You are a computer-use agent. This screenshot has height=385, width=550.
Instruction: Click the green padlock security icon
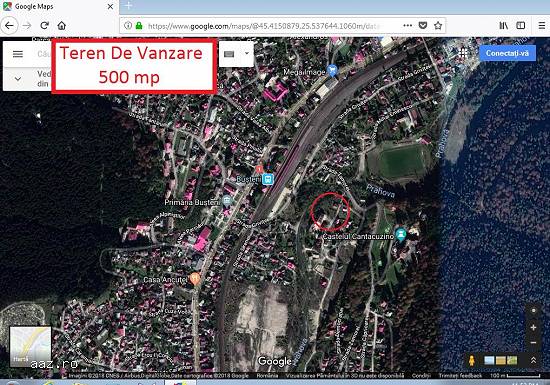coord(139,26)
